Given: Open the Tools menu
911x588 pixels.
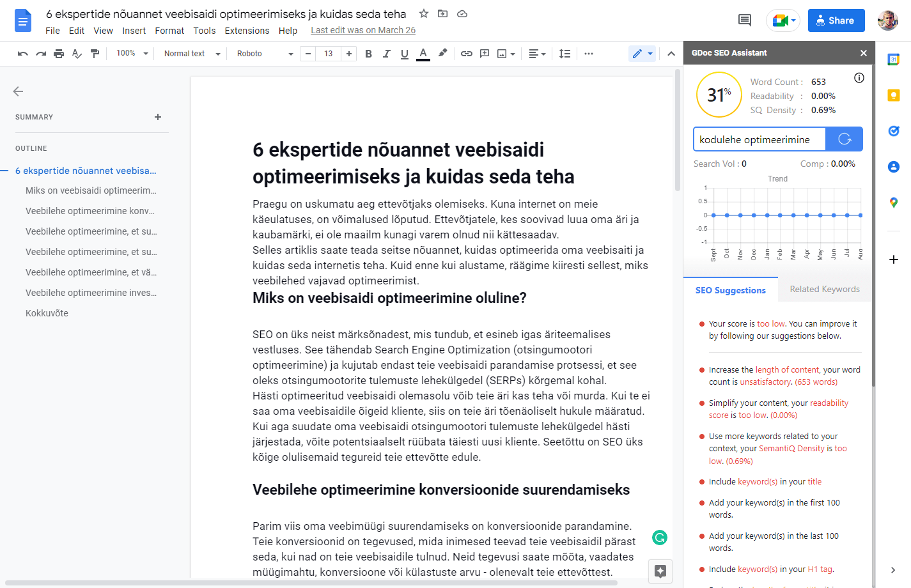Looking at the screenshot, I should tap(205, 31).
